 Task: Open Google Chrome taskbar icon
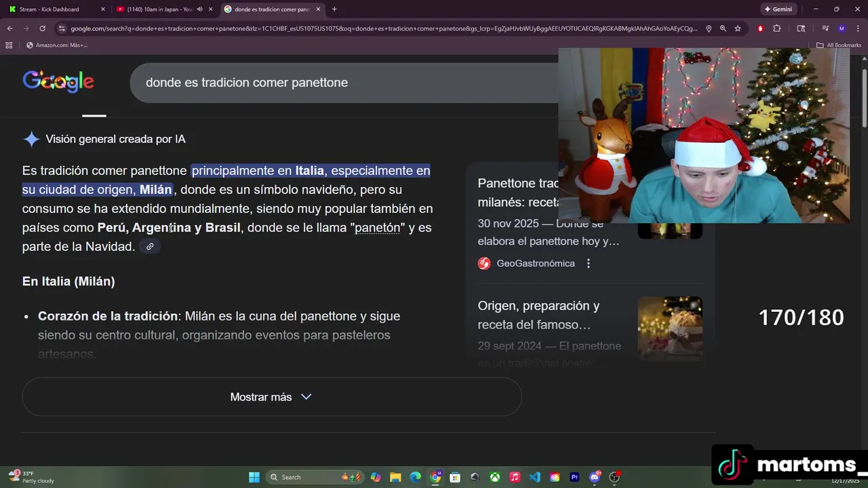(435, 477)
